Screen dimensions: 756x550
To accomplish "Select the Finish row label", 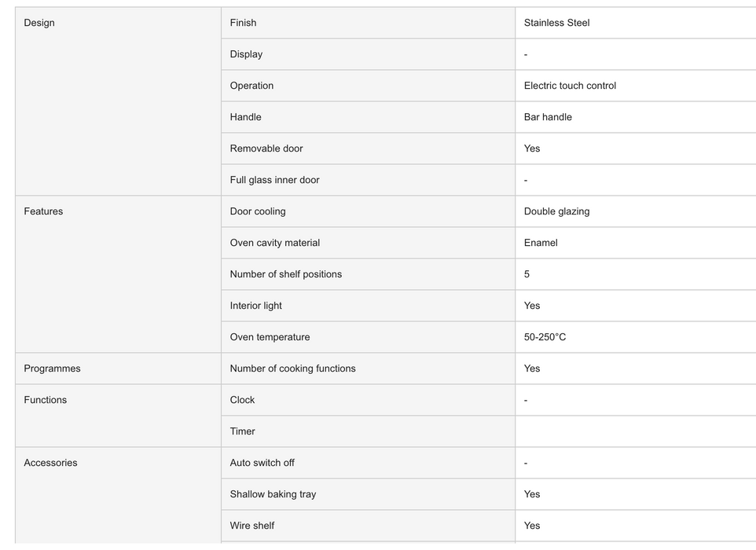I will coord(243,23).
